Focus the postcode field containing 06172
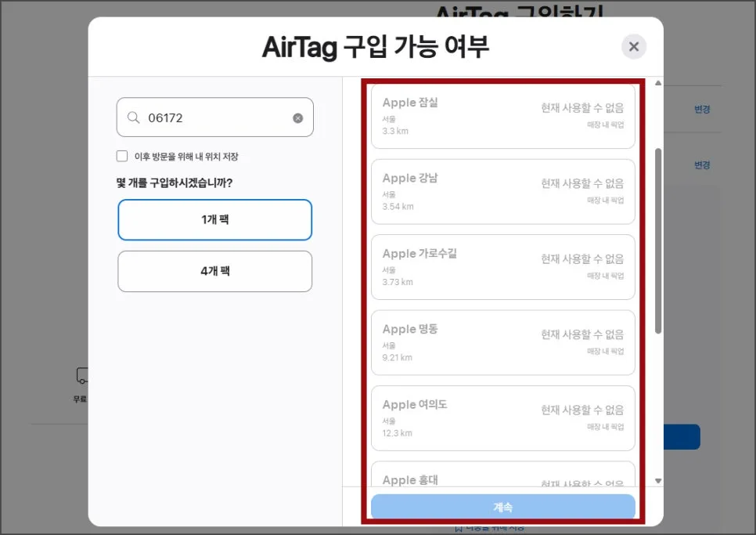Image resolution: width=756 pixels, height=535 pixels. (215, 117)
